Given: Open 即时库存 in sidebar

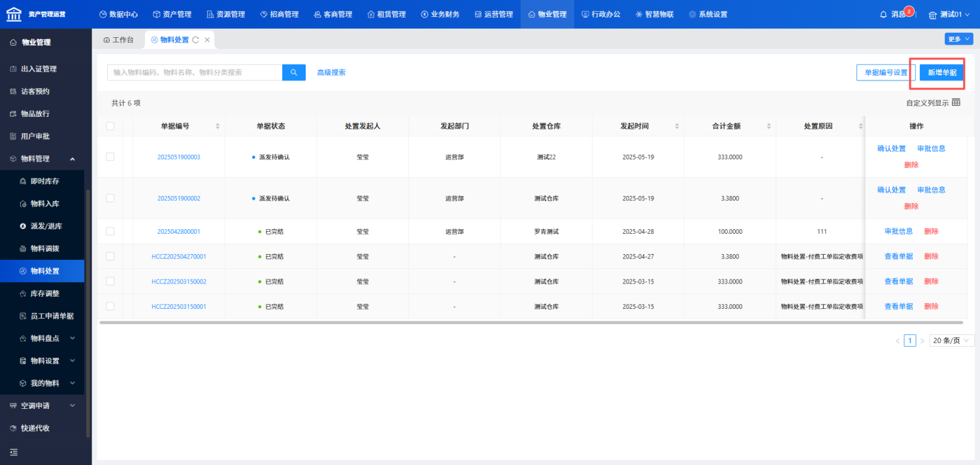Looking at the screenshot, I should coord(44,182).
